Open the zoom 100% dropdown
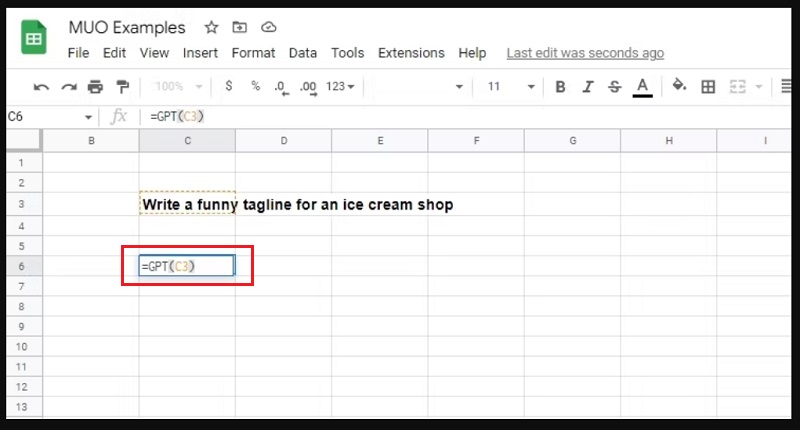800x430 pixels. [179, 86]
